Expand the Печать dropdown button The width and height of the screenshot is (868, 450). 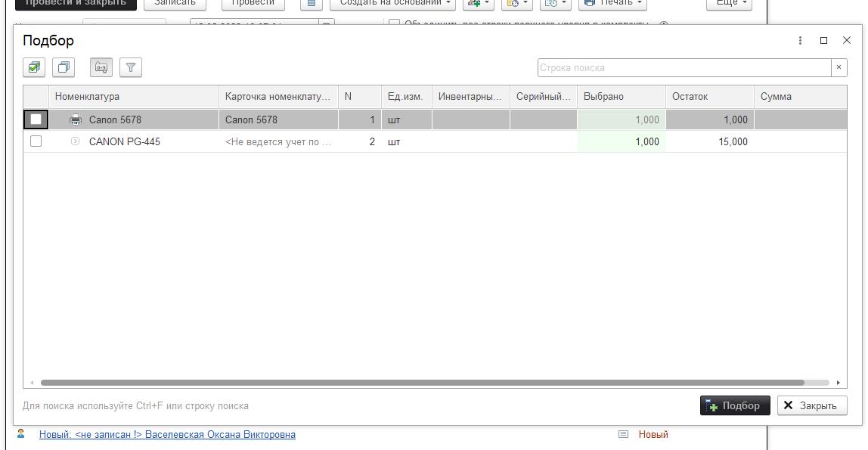pos(613,3)
